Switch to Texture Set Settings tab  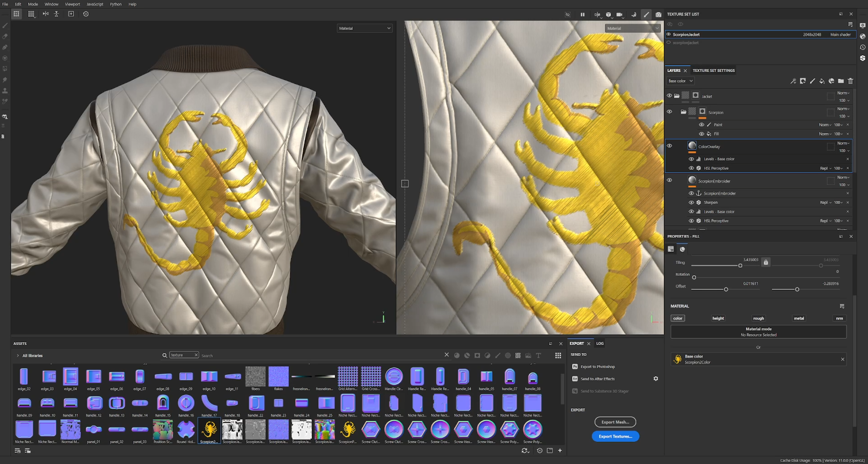pos(713,70)
